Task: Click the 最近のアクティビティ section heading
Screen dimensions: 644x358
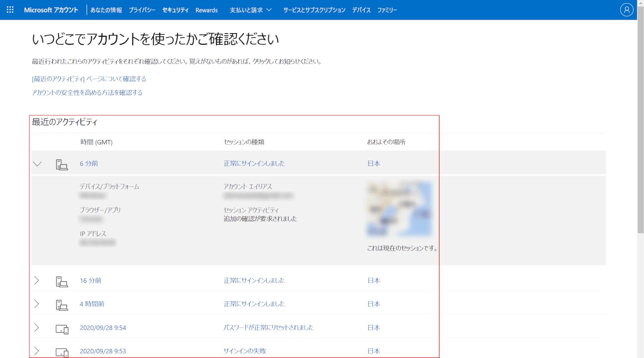Action: 64,122
